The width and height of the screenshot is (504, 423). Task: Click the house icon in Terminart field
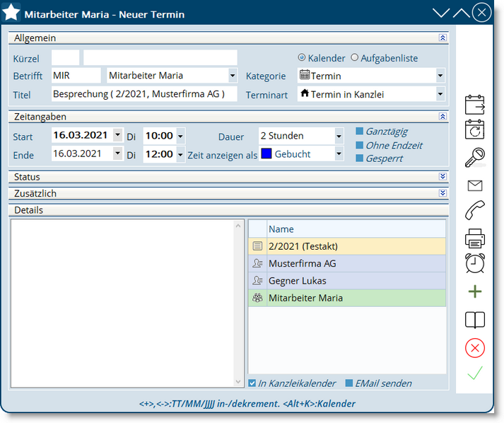(x=305, y=93)
